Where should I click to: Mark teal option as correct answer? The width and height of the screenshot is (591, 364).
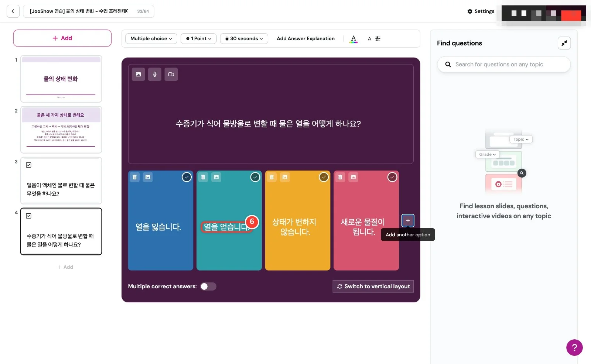[255, 177]
